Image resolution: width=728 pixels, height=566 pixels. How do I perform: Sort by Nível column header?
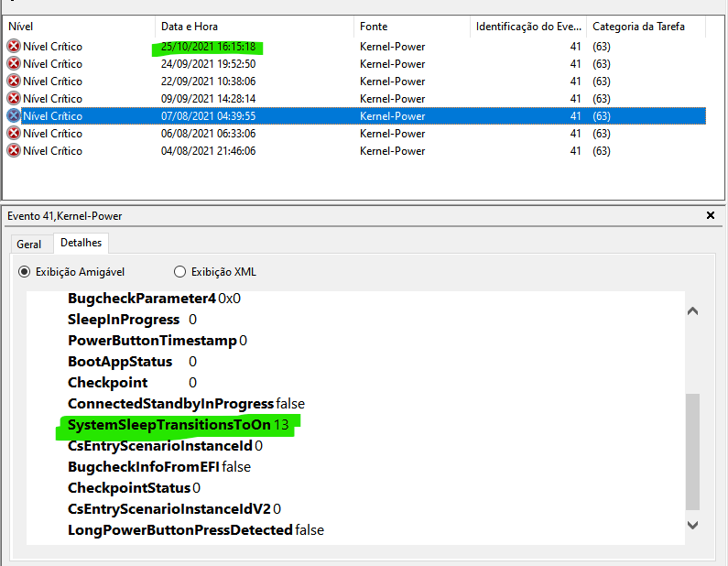[79, 27]
